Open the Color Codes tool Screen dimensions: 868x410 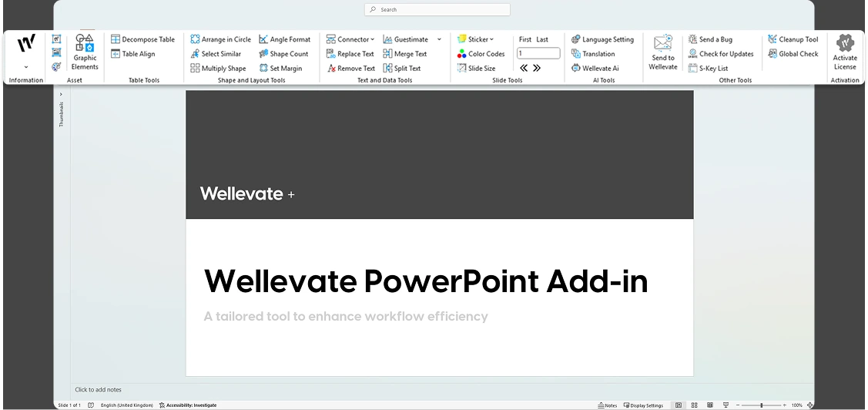tap(481, 54)
